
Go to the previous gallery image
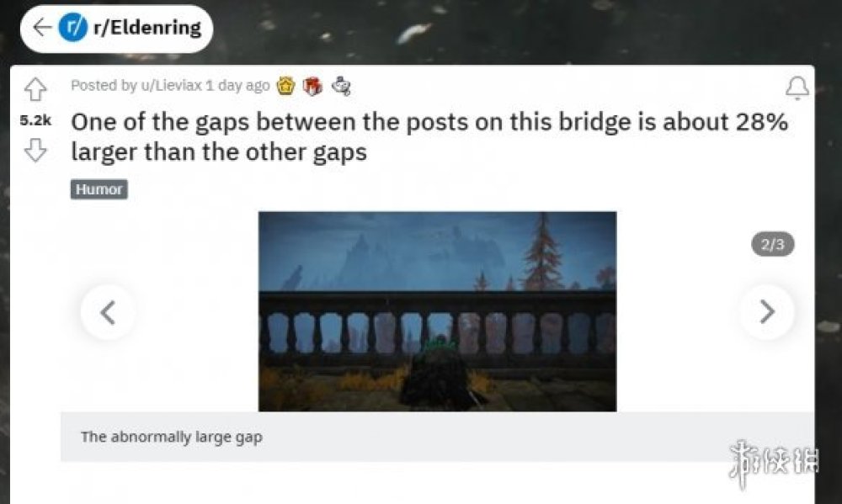(108, 312)
